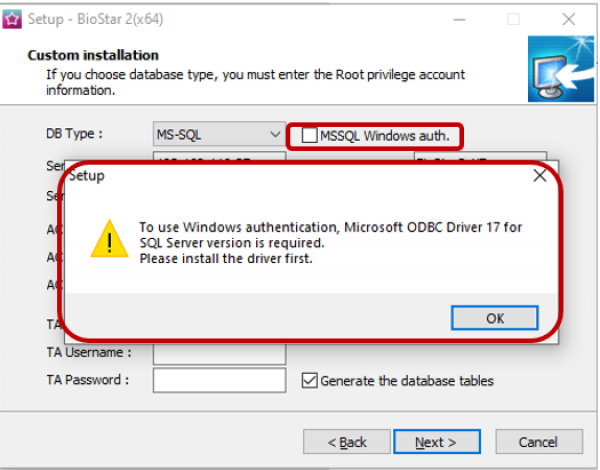Uncheck Generate the database tables

310,380
